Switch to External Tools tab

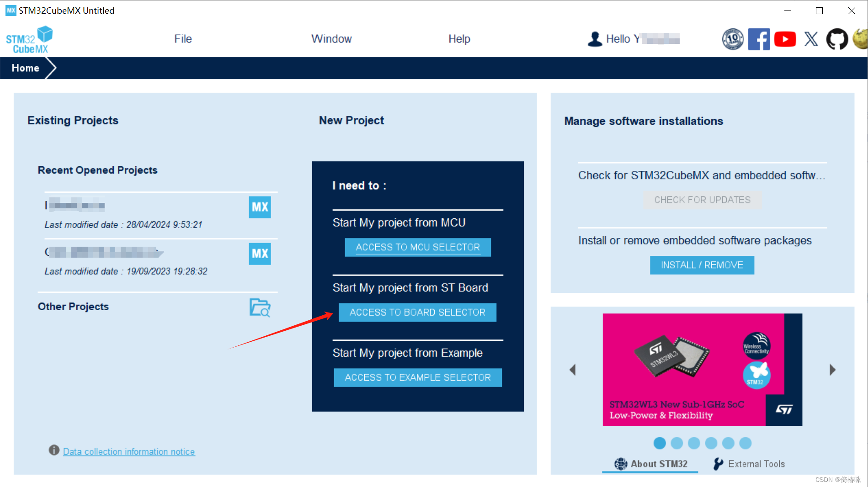click(x=749, y=464)
